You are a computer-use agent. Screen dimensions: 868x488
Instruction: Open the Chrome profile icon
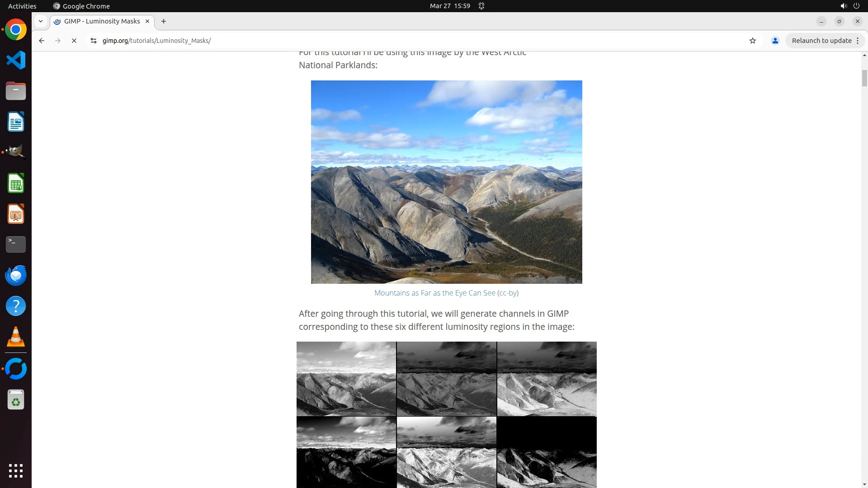(775, 41)
